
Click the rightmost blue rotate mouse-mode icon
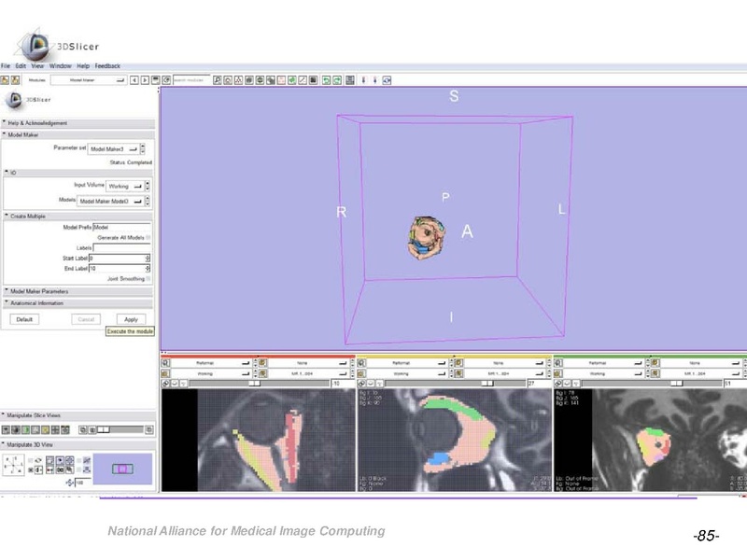click(387, 80)
